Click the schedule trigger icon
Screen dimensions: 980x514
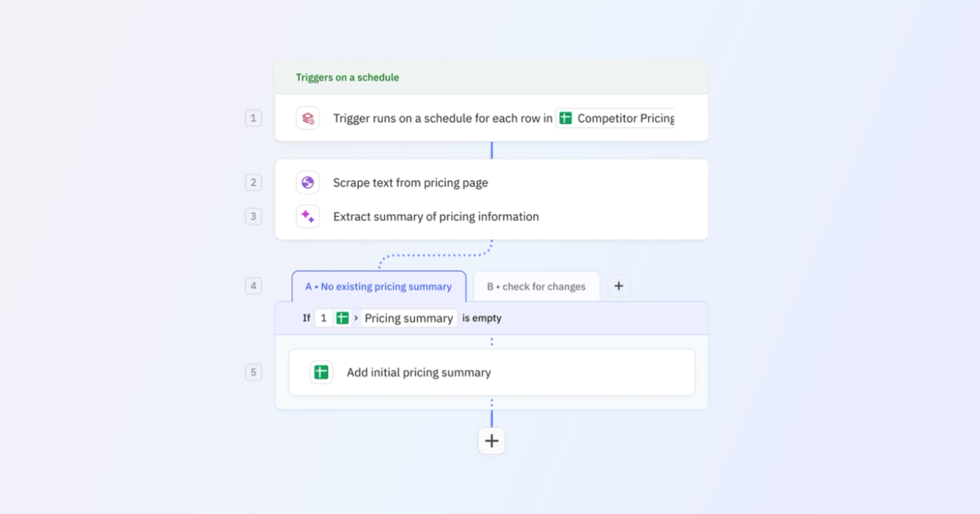click(x=307, y=118)
